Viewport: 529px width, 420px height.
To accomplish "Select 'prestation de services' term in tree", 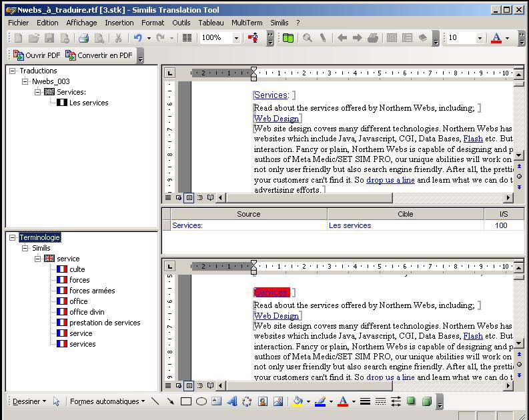I will pyautogui.click(x=105, y=323).
